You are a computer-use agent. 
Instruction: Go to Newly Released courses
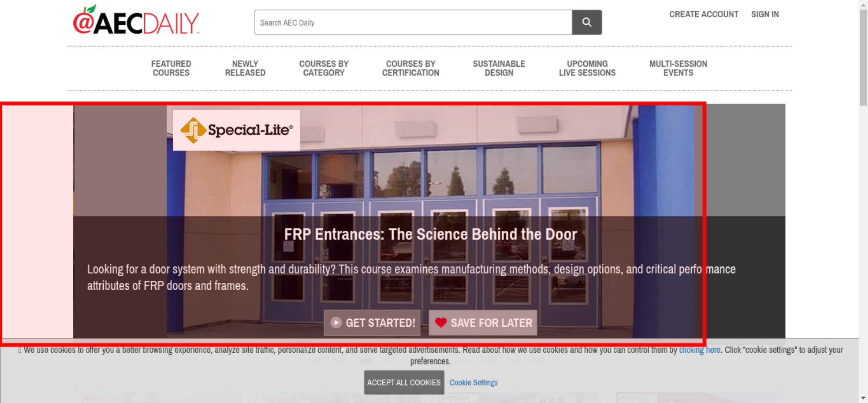coord(245,69)
